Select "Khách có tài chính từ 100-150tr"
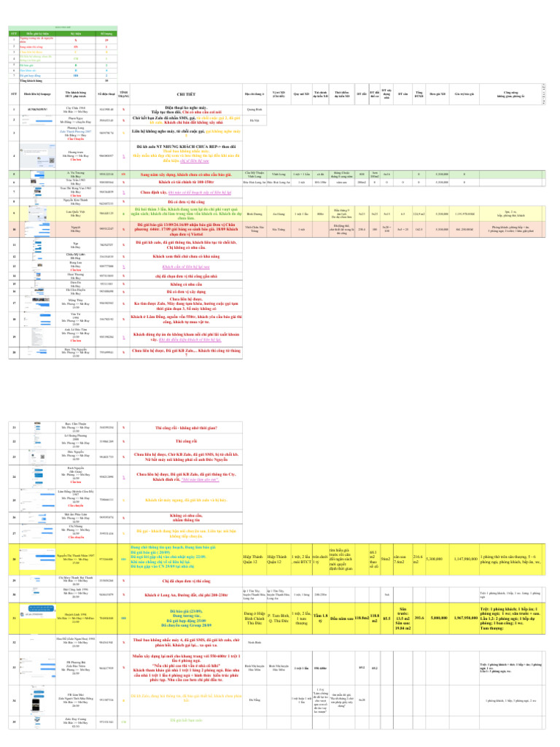The image size is (560, 747). [186, 182]
